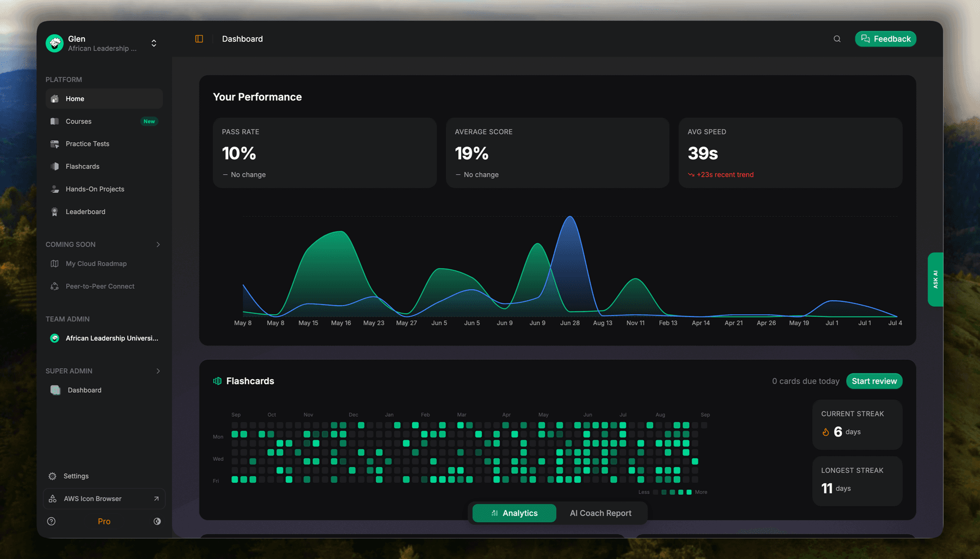
Task: Click the '+23s recent trend' text
Action: [725, 175]
